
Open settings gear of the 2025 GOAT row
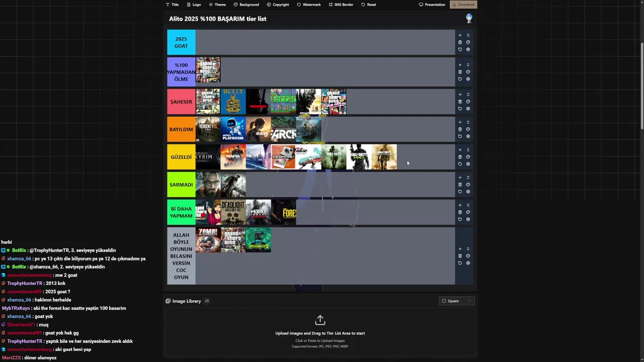(468, 49)
